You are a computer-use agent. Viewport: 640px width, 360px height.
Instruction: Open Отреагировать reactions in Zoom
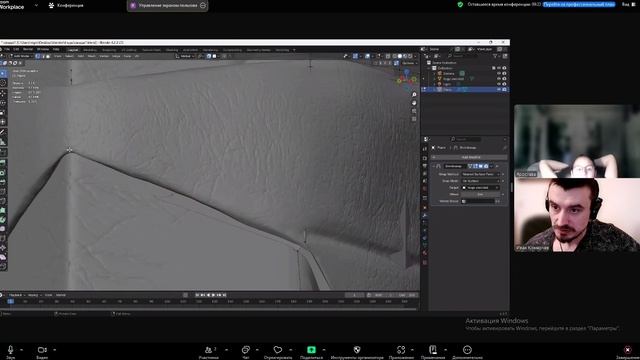(278, 350)
